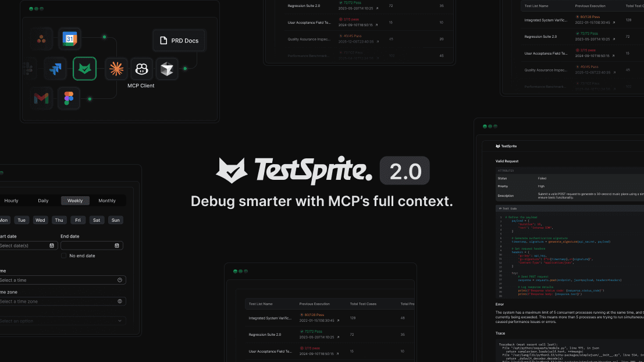Click the Google Calendar integration icon
Viewport: 644px width, 362px height.
coord(70,39)
